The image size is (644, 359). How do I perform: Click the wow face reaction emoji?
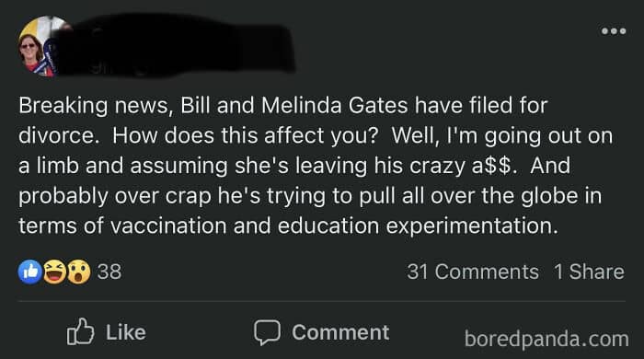78,272
